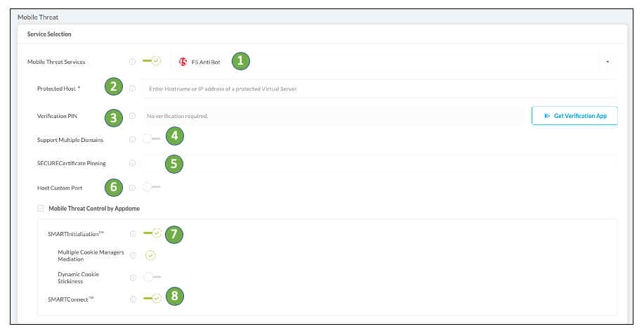Toggle SMARTInitialization switch off
Screen dimensions: 644x336
152,233
